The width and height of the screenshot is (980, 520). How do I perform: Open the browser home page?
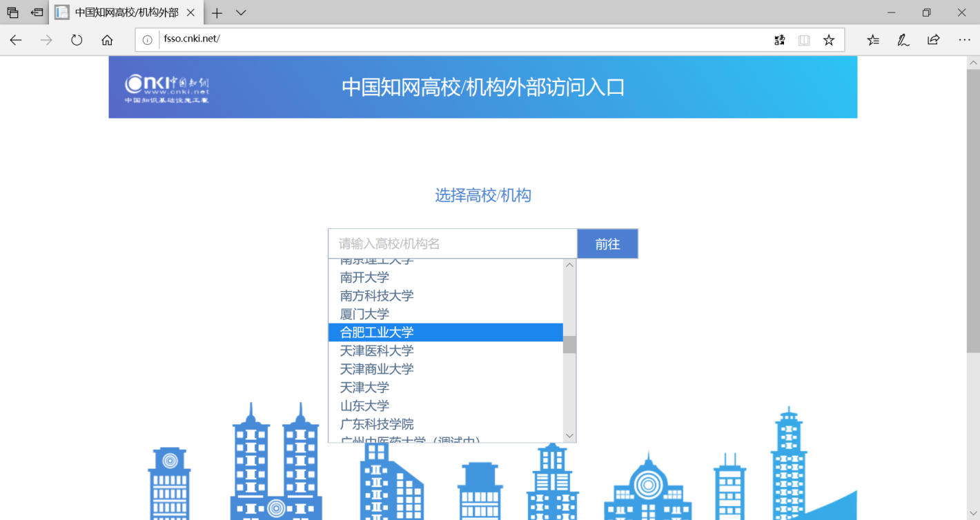tap(107, 40)
